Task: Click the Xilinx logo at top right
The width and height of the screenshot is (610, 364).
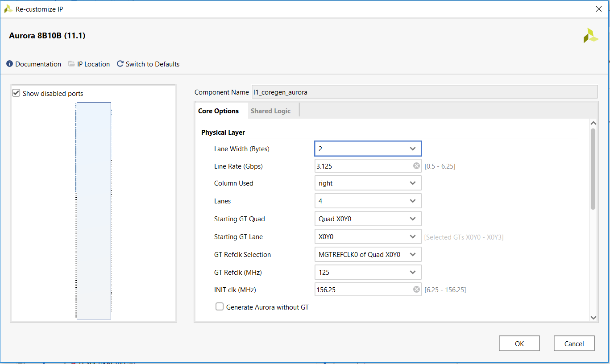Action: point(591,35)
